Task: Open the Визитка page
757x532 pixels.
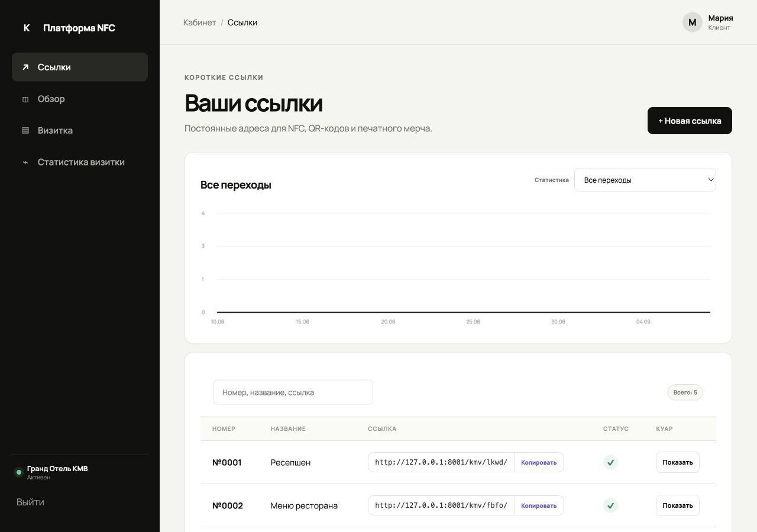Action: pos(80,131)
